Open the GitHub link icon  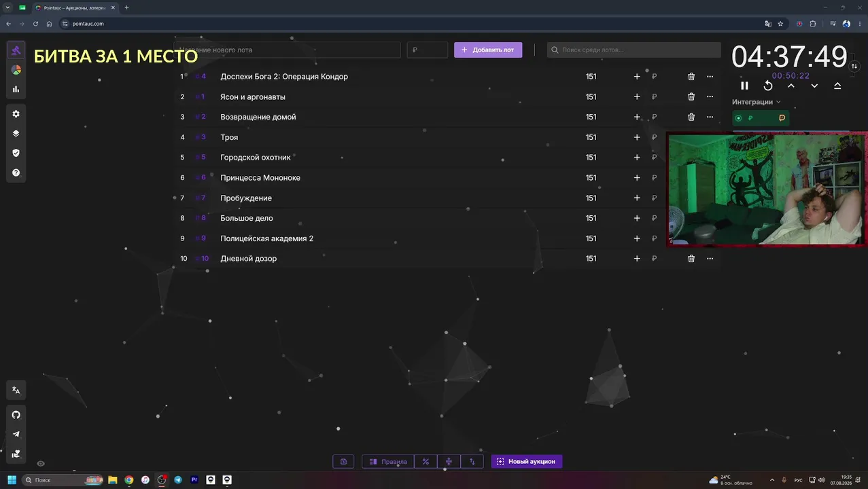[16, 415]
